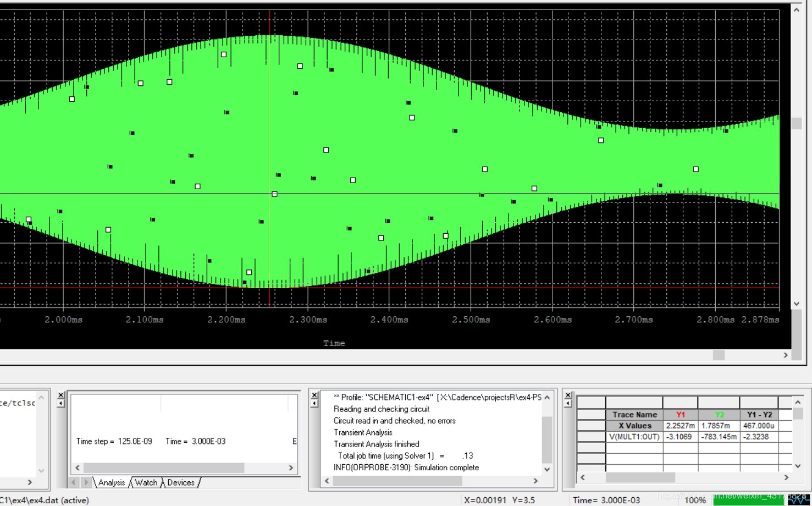This screenshot has height=506, width=812.
Task: Click scroll-right arrow of output log
Action: click(x=535, y=481)
